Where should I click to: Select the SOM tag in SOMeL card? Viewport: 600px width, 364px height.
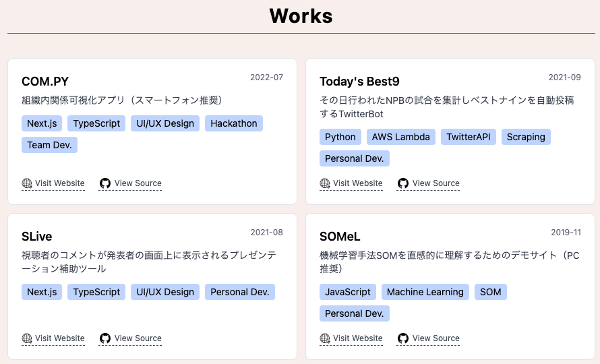[x=491, y=292]
